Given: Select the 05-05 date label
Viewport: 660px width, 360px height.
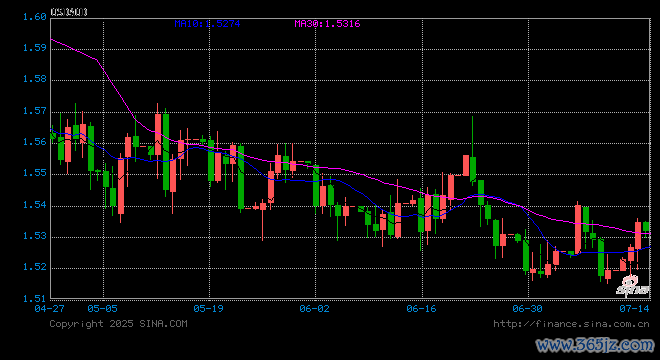Looking at the screenshot, I should [102, 309].
